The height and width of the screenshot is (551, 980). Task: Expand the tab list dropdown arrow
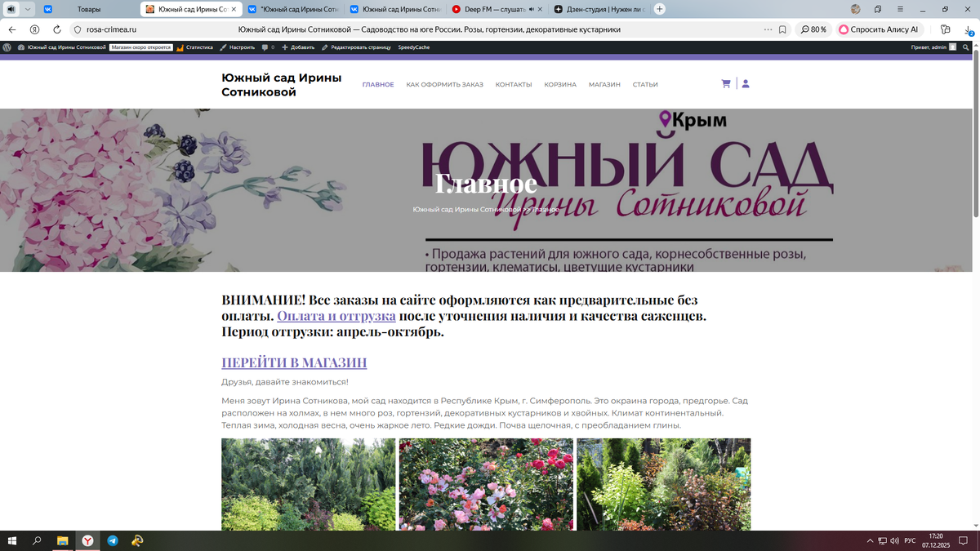pyautogui.click(x=28, y=9)
